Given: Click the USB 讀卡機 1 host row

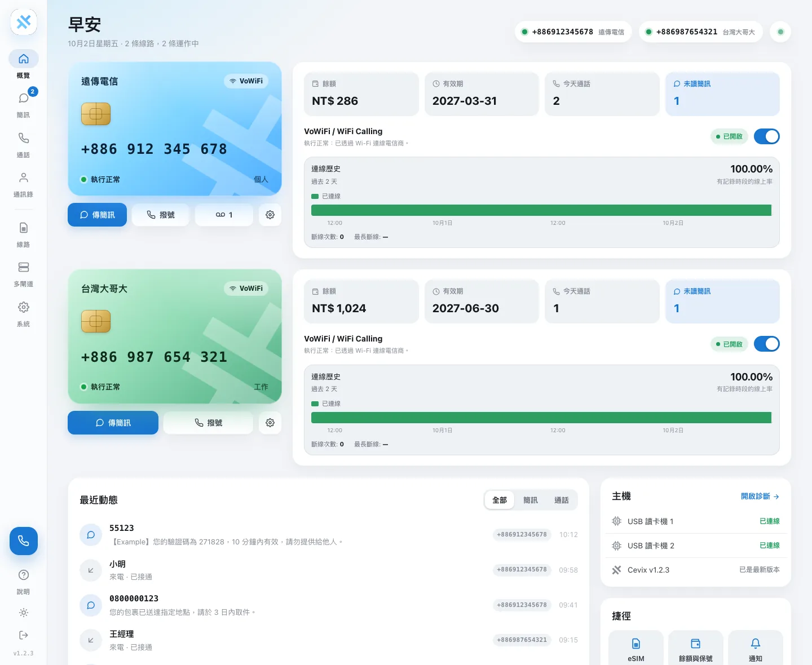Looking at the screenshot, I should coord(696,521).
